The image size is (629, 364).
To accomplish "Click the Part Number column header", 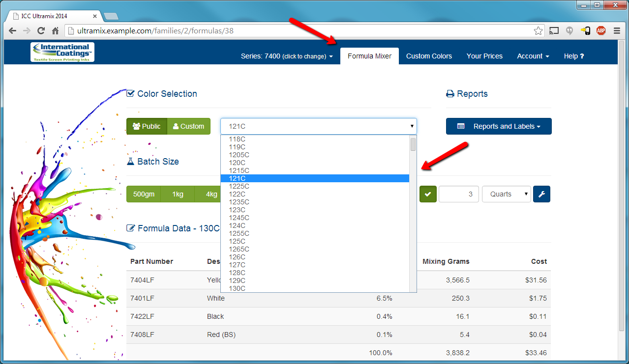I will click(151, 261).
